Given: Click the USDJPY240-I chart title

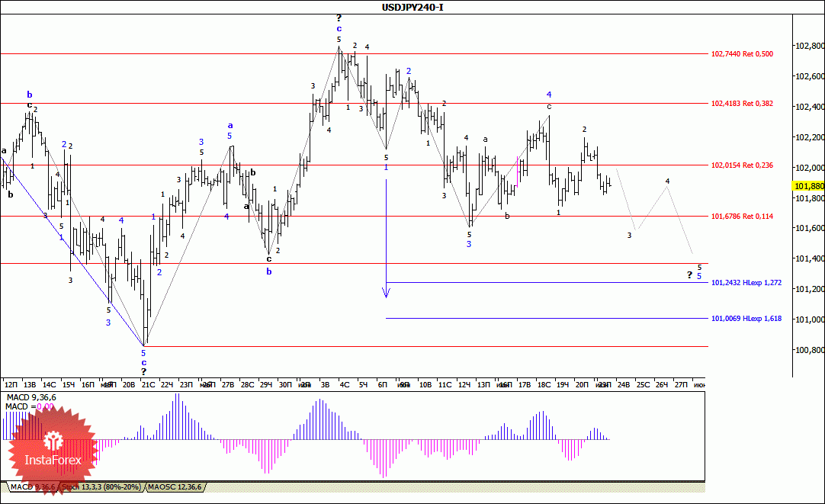Looking at the screenshot, I should coord(412,8).
